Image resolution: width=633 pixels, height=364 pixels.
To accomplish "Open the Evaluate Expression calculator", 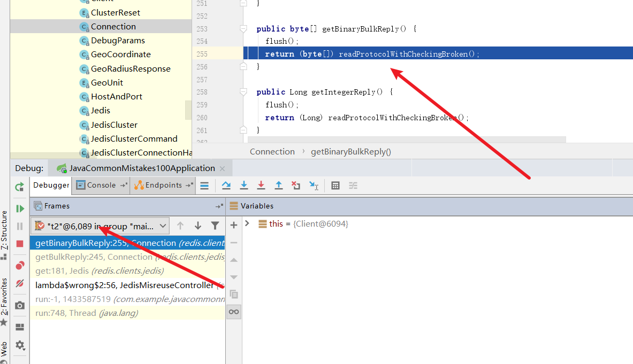I will coord(335,185).
